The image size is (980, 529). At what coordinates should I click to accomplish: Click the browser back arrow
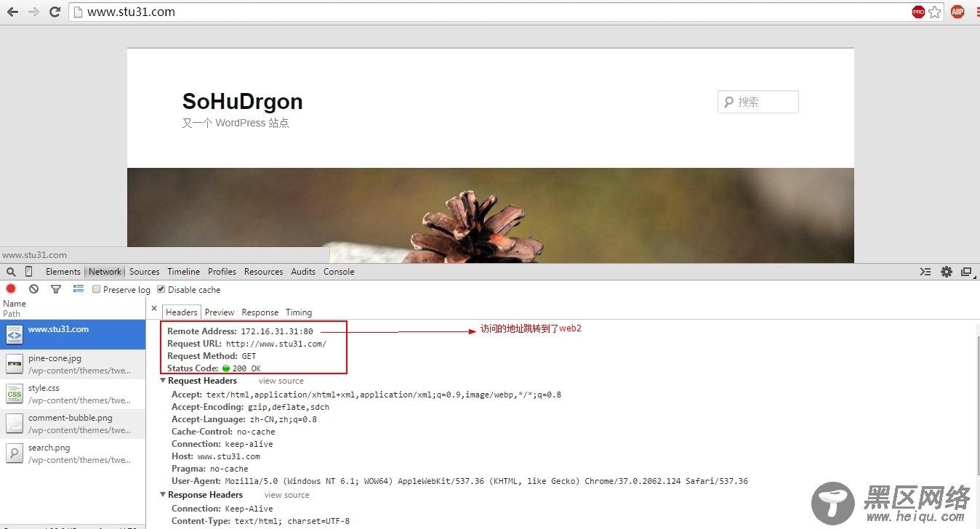[12, 12]
